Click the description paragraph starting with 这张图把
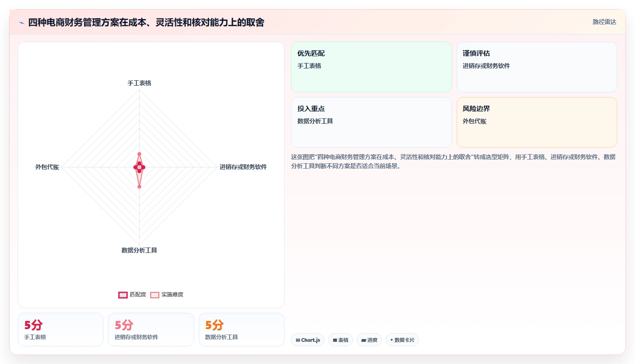 pyautogui.click(x=453, y=161)
